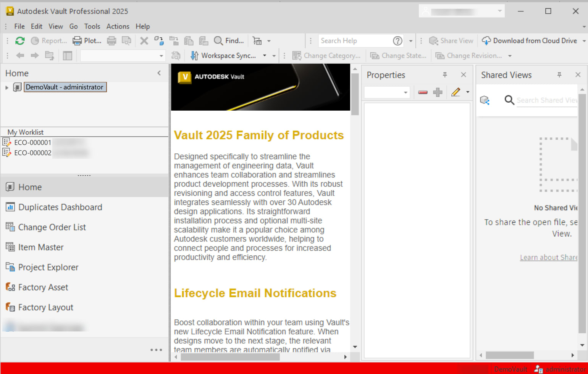Open dropdown arrow beside Help icon
Viewport: 588px width, 374px height.
coord(411,41)
